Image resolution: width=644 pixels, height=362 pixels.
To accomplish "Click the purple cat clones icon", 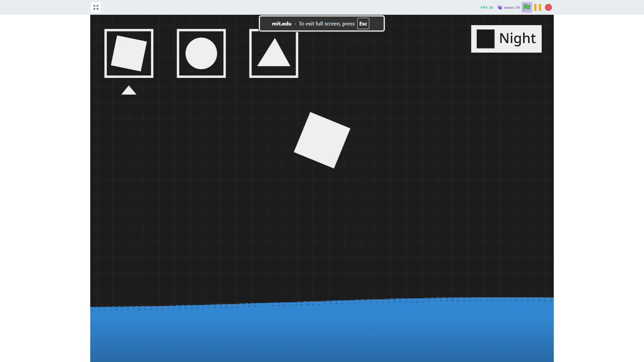I will pyautogui.click(x=500, y=7).
